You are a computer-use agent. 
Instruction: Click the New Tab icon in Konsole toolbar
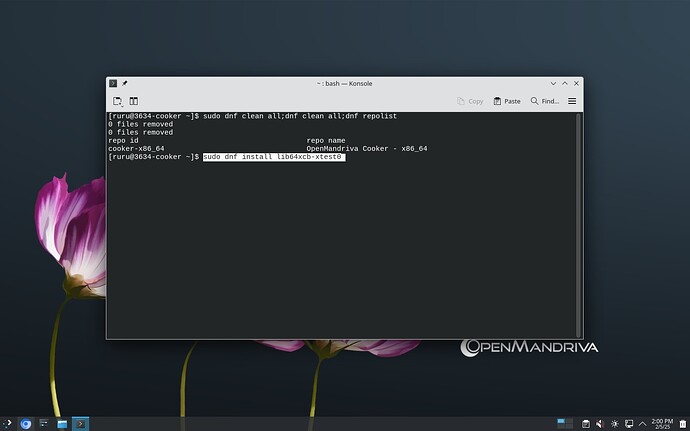tap(117, 101)
